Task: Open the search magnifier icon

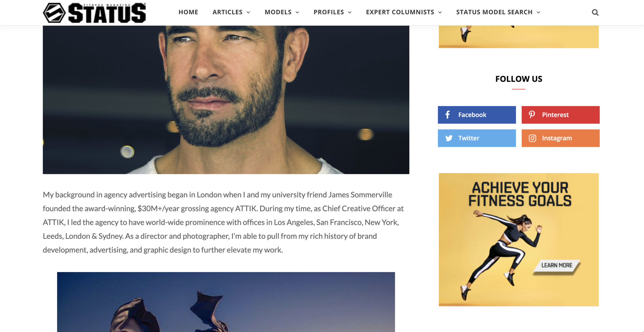Action: [595, 12]
